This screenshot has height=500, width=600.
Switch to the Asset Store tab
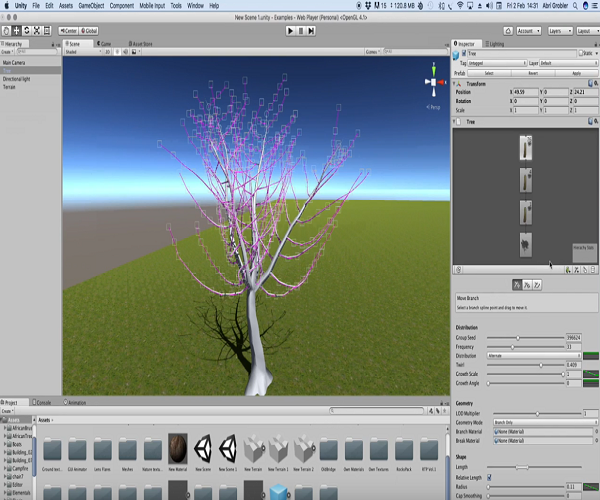click(x=140, y=44)
